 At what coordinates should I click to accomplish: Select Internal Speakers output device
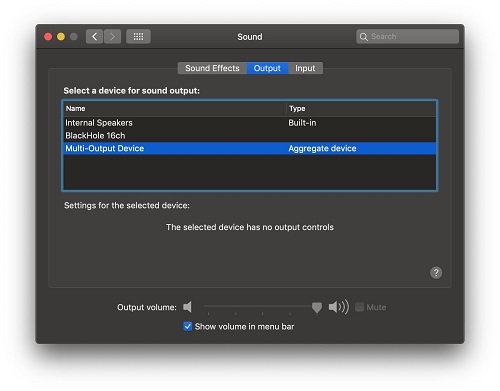tap(249, 123)
